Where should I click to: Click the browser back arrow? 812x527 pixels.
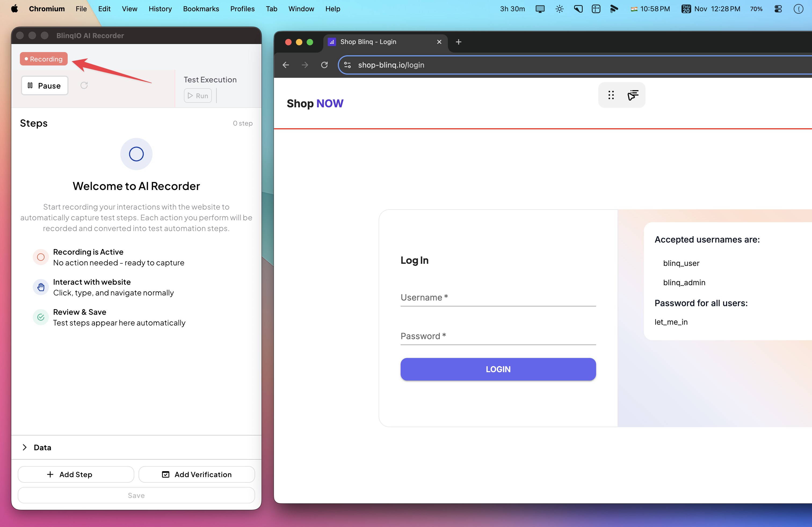tap(286, 65)
